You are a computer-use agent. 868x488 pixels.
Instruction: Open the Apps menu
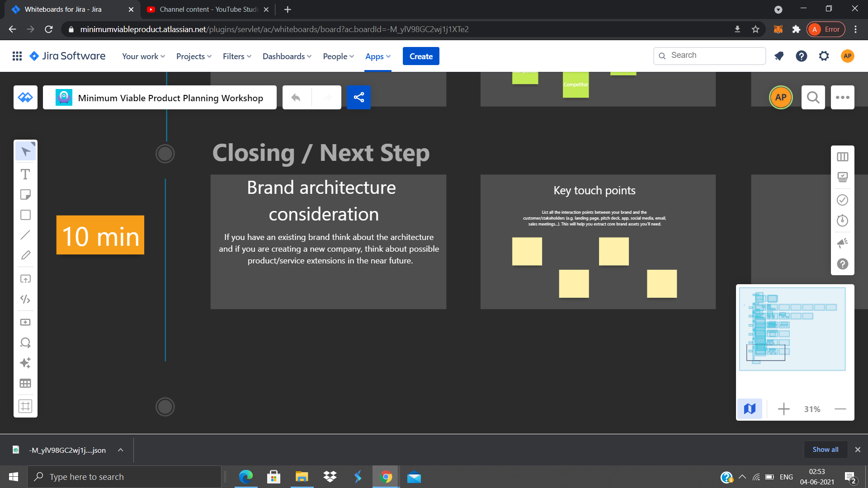(x=377, y=56)
